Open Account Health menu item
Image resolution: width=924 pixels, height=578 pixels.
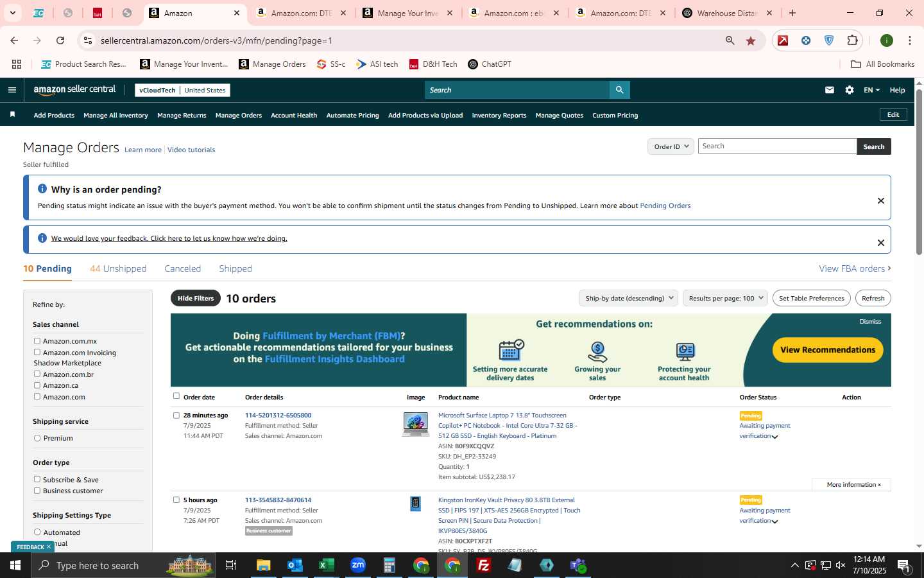click(294, 116)
